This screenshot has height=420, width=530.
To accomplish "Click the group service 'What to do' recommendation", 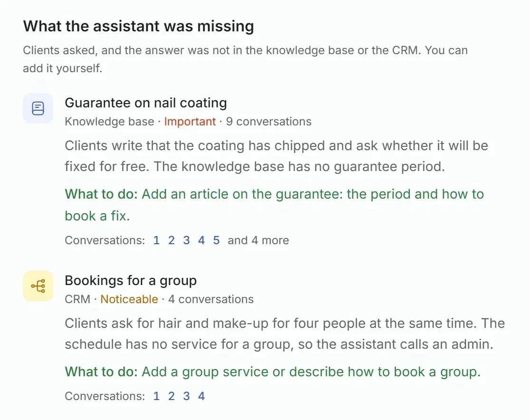I will click(x=273, y=372).
